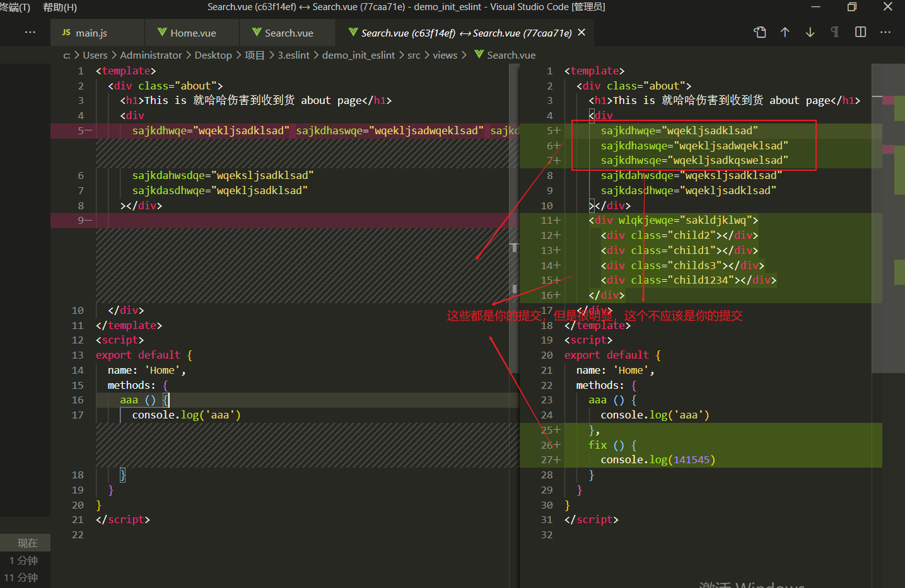
Task: Click right pane line number 11
Action: coord(547,220)
